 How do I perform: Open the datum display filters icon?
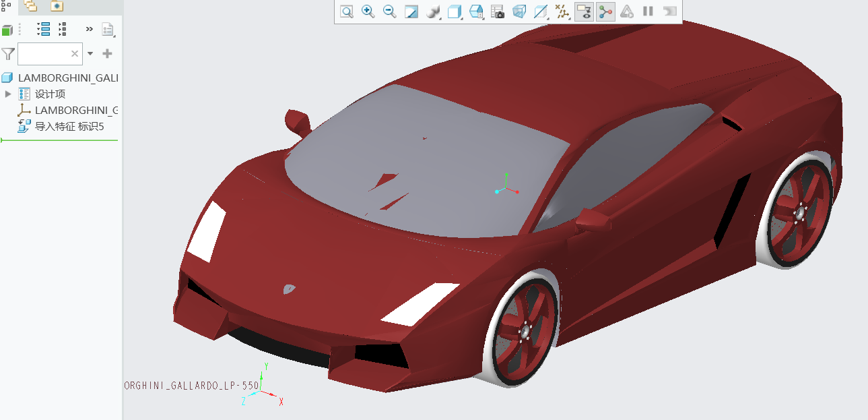562,11
